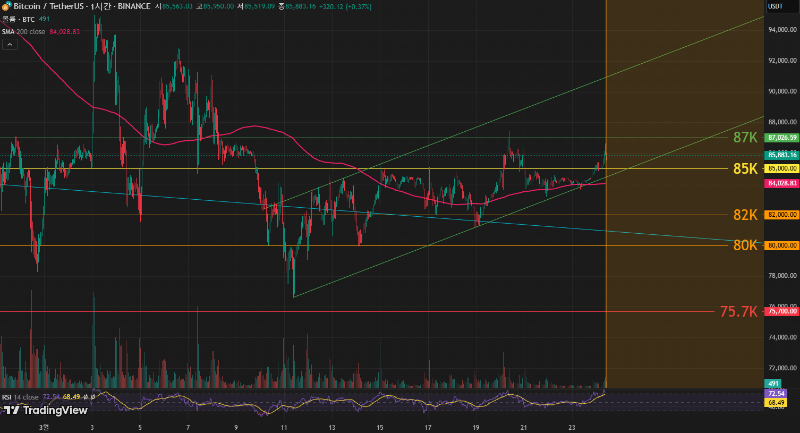Click date 21 on the time axis
Image resolution: width=800 pixels, height=433 pixels.
point(523,426)
